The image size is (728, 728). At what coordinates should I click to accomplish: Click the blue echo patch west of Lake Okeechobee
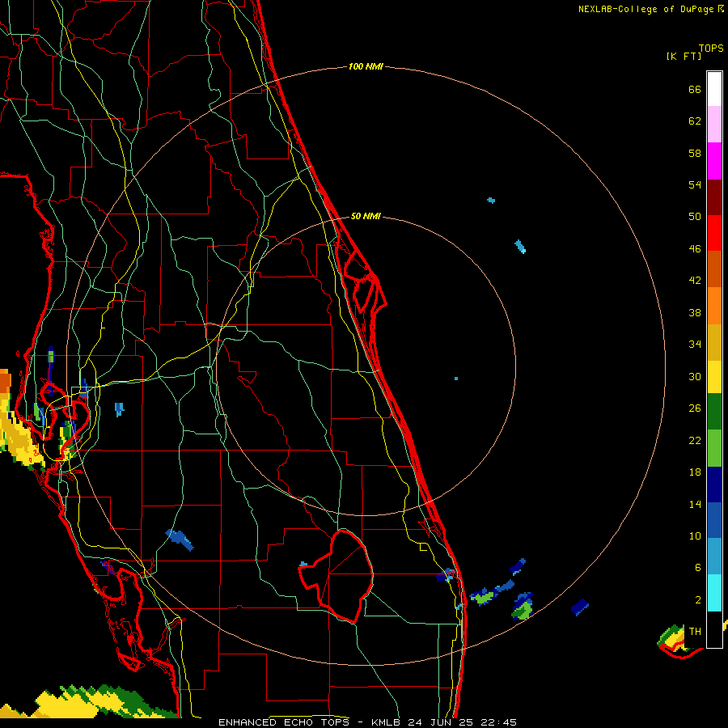pyautogui.click(x=180, y=540)
